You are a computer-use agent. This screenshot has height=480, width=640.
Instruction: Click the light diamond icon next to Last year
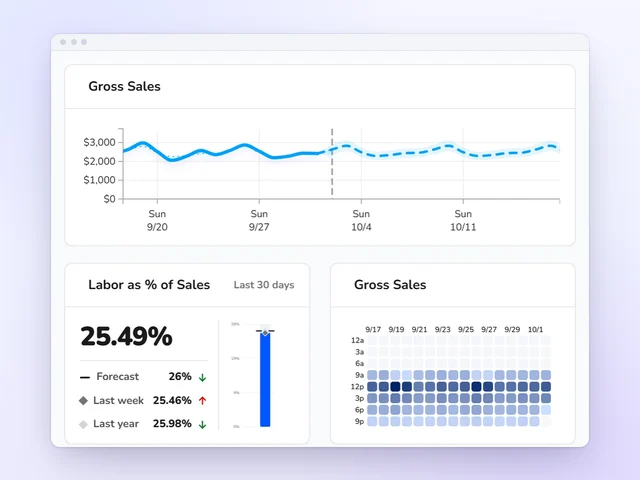point(83,424)
